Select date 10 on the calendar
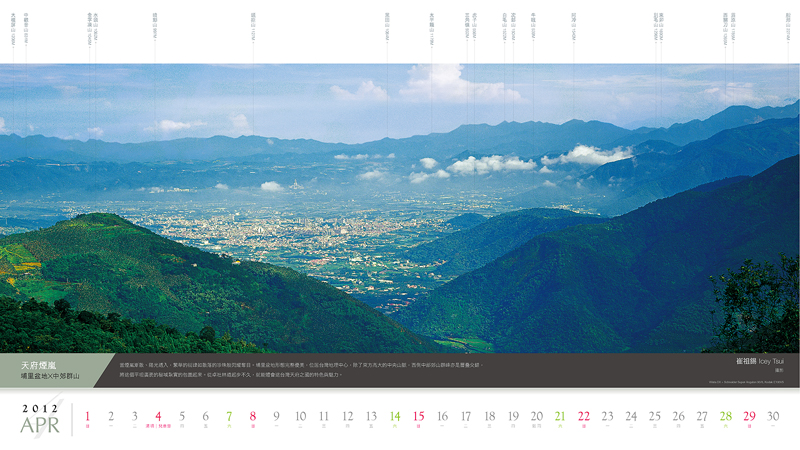The image size is (800, 450). point(301,416)
